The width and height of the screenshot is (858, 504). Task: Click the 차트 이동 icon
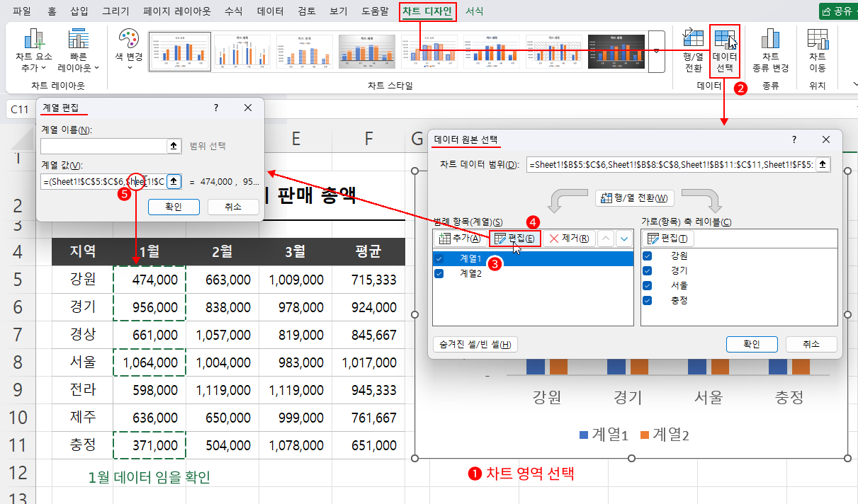coord(817,51)
